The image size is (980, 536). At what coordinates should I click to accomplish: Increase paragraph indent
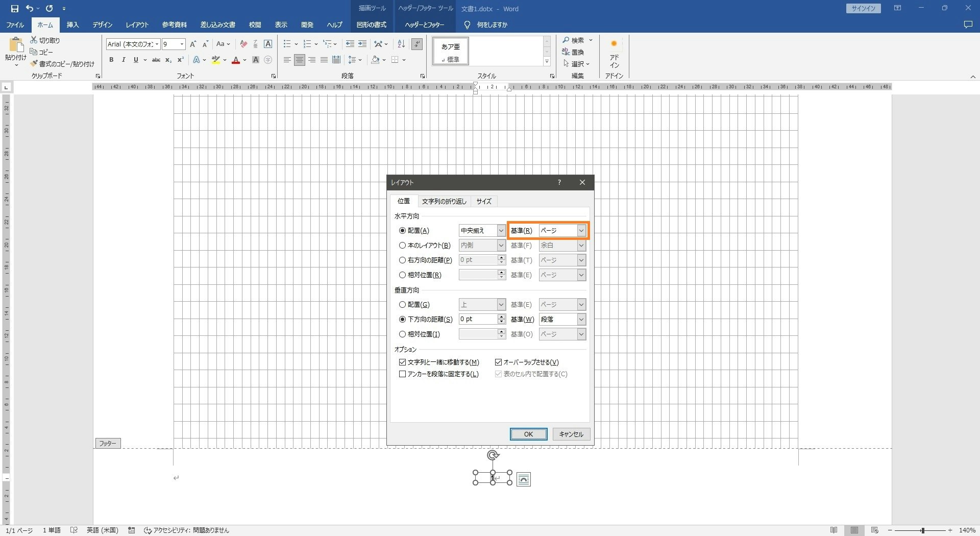pos(362,44)
